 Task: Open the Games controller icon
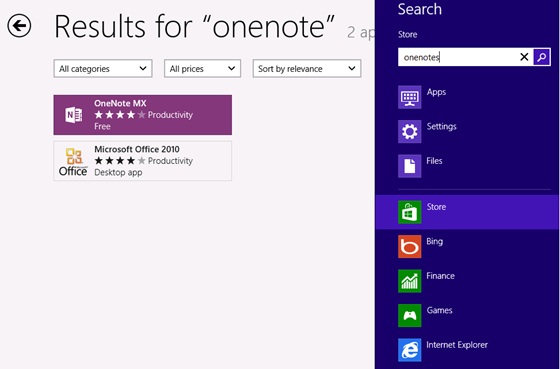tap(410, 315)
